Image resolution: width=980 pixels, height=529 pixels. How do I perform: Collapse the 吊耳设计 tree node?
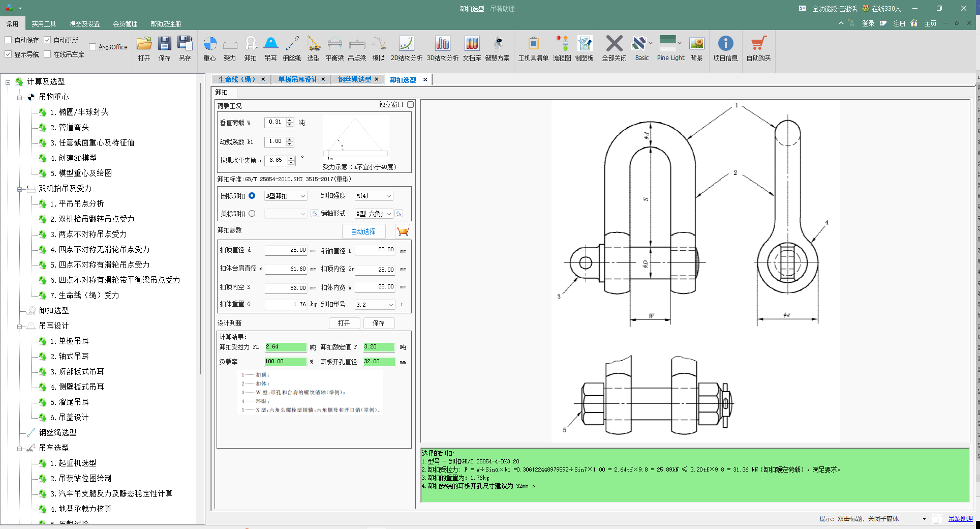click(19, 326)
